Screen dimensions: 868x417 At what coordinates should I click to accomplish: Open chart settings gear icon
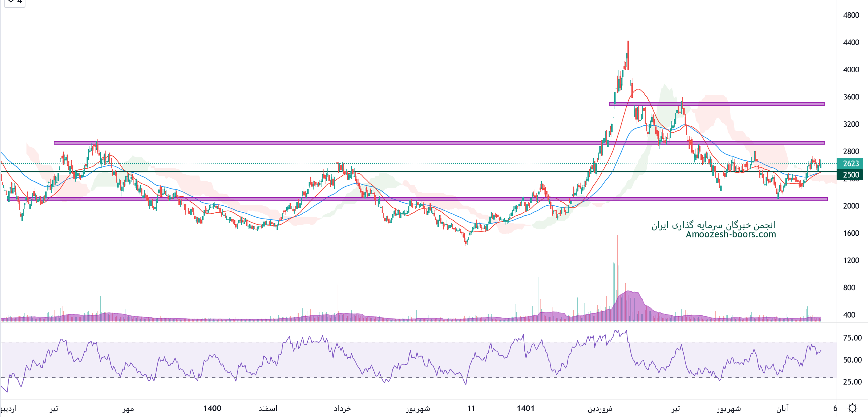[852, 408]
